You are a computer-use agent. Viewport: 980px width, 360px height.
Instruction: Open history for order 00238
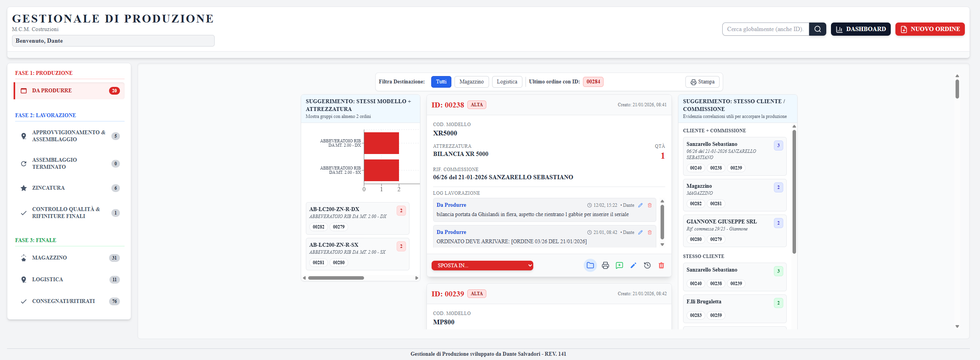pyautogui.click(x=647, y=265)
